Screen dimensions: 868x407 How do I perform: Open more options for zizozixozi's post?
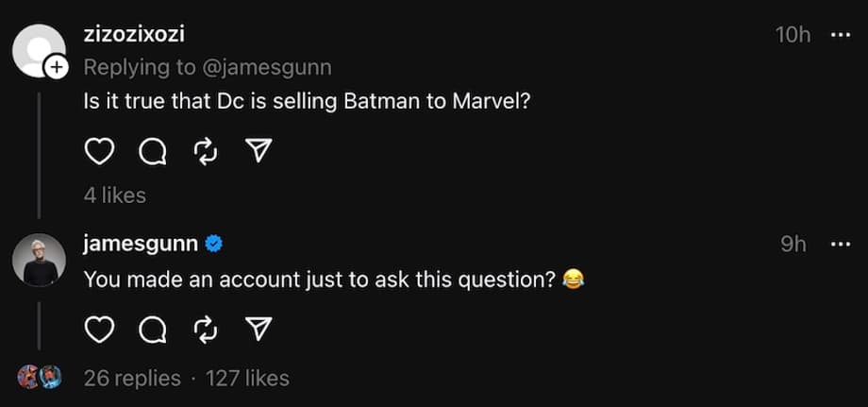pos(840,35)
